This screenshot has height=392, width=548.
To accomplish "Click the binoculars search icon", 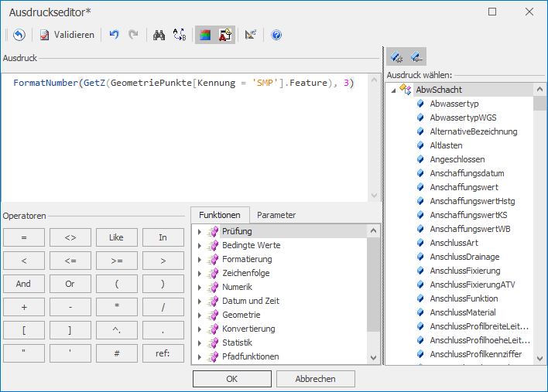I will 159,35.
